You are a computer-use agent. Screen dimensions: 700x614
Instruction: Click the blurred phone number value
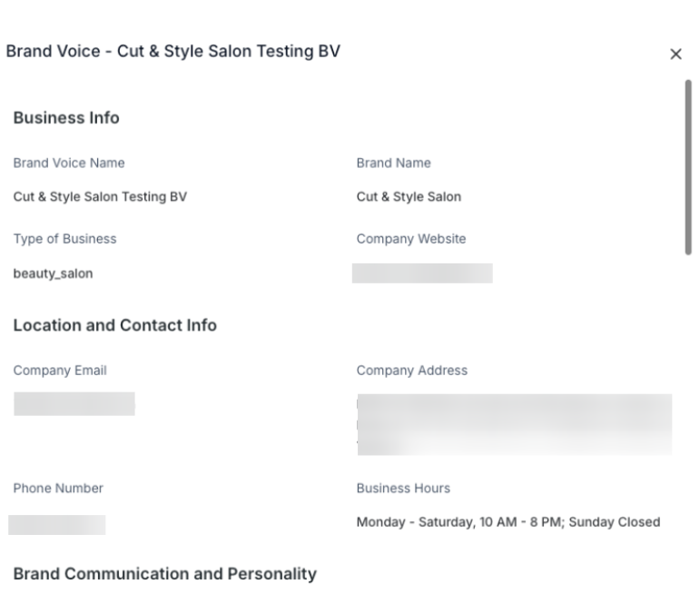pos(57,524)
